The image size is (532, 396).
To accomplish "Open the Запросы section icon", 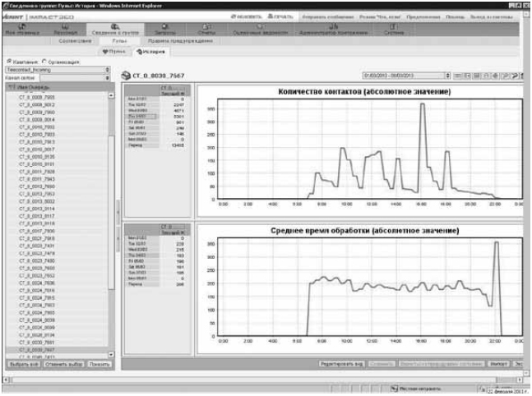I will (165, 26).
